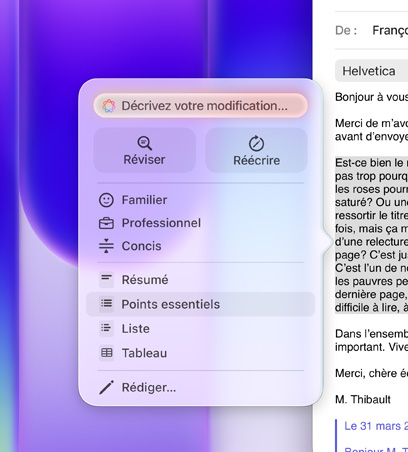The width and height of the screenshot is (408, 452).
Task: Click the "Décrivez votre modification..." input field
Action: pos(200,106)
